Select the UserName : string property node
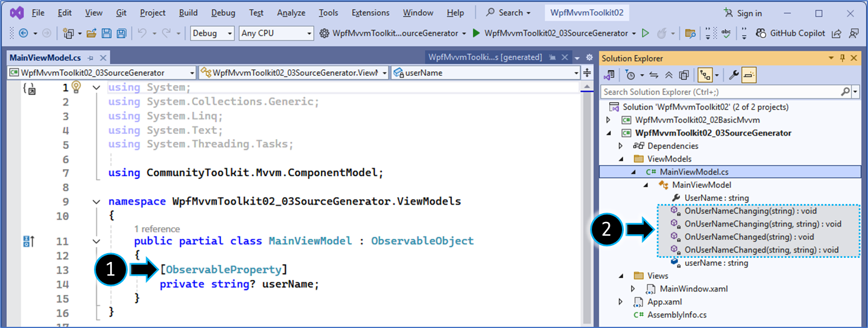Image resolution: width=868 pixels, height=328 pixels. pyautogui.click(x=717, y=198)
